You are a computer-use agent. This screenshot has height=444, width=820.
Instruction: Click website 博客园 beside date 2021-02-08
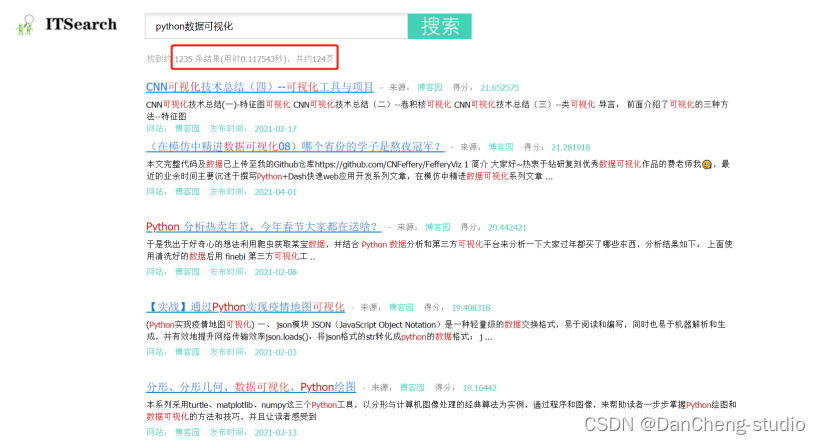pos(187,272)
